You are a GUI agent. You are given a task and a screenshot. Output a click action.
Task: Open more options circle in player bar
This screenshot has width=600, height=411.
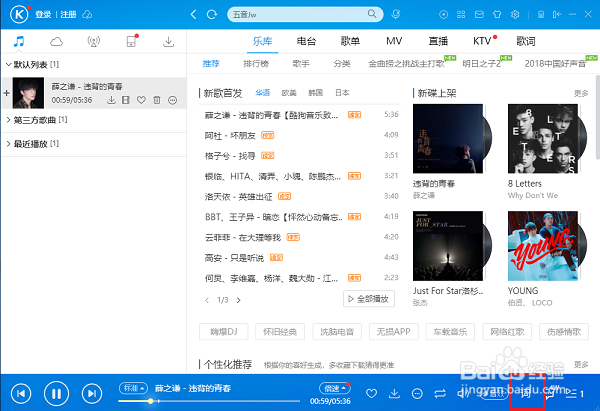point(417,393)
